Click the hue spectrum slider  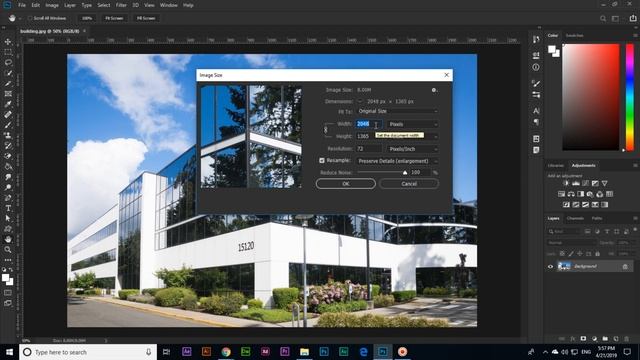630,97
